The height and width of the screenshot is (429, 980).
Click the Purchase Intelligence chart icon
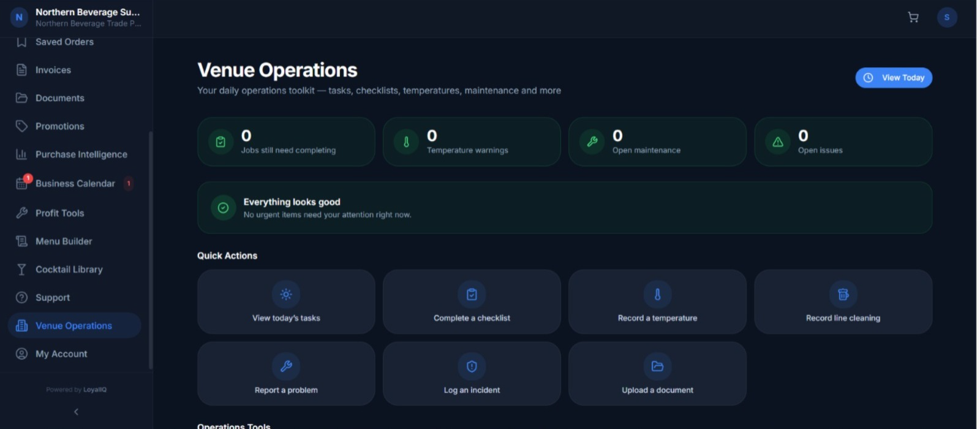tap(21, 154)
